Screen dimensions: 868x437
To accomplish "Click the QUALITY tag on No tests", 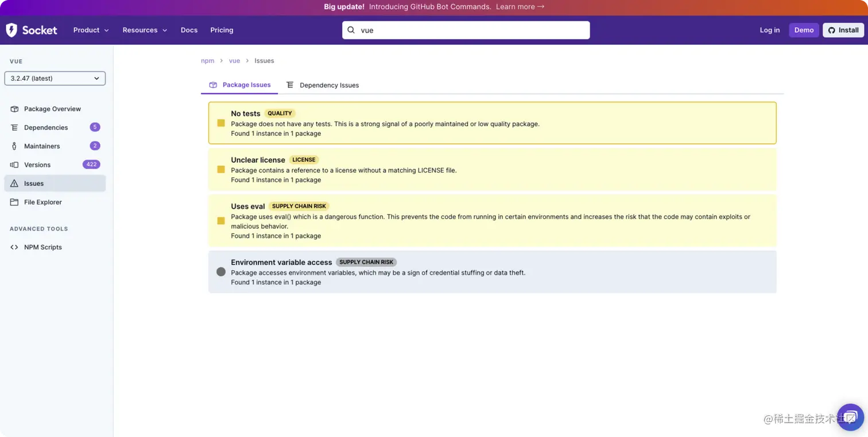I will (280, 114).
